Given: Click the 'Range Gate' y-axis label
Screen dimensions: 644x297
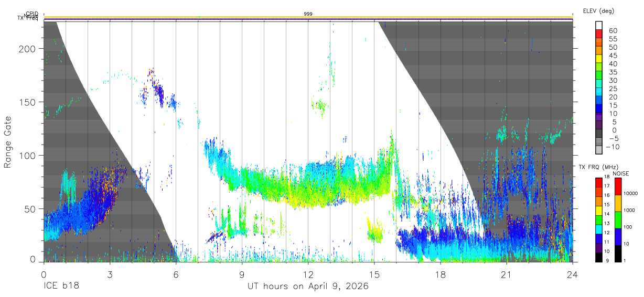Looking at the screenshot, I should point(8,142).
